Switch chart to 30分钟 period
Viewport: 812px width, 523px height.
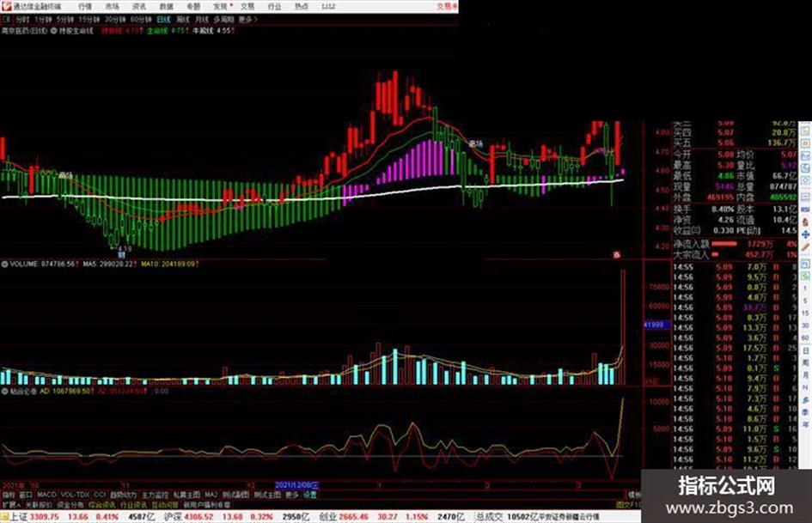tap(115, 19)
